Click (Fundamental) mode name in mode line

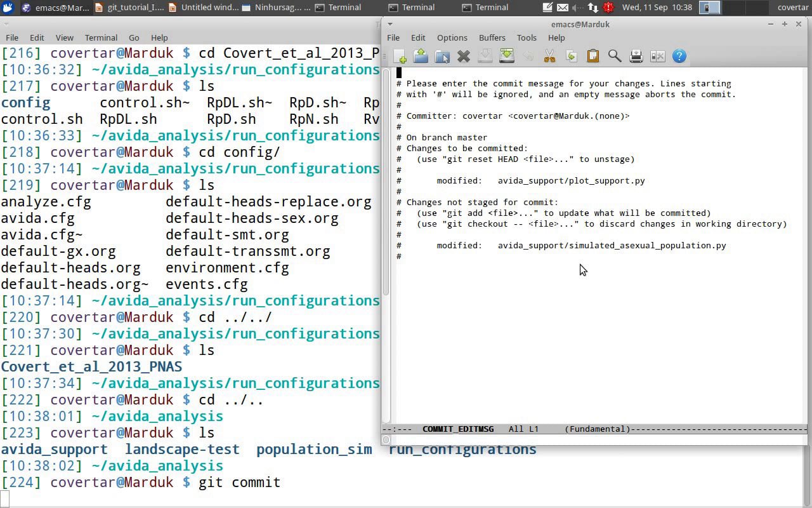pos(598,429)
